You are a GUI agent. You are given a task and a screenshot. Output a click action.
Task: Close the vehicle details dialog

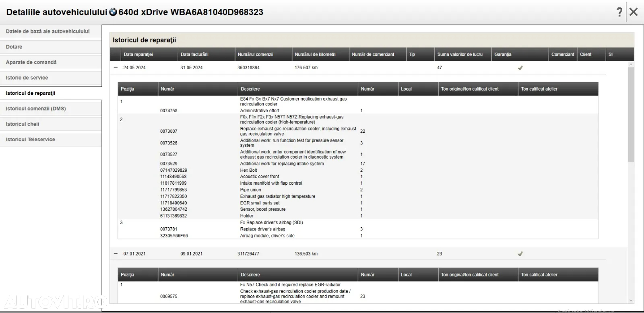[x=634, y=12]
